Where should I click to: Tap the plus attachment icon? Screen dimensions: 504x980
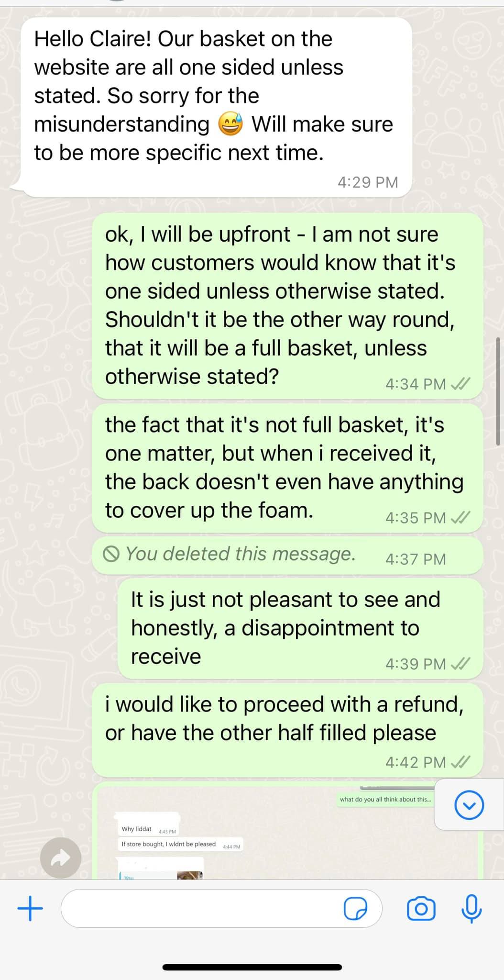tap(30, 908)
